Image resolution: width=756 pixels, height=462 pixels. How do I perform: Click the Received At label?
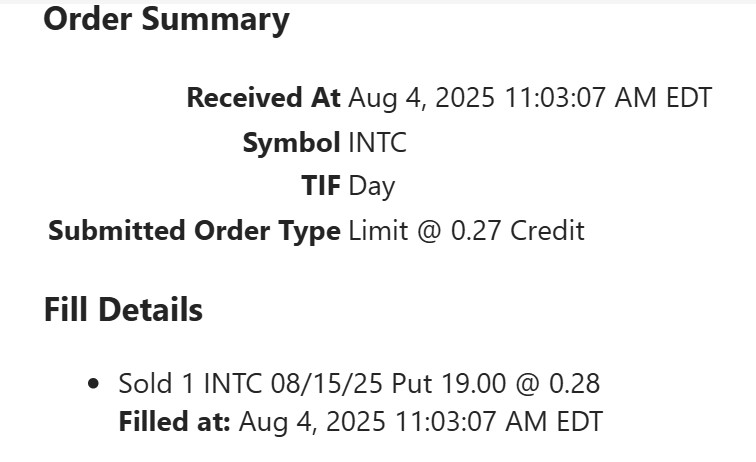[264, 98]
